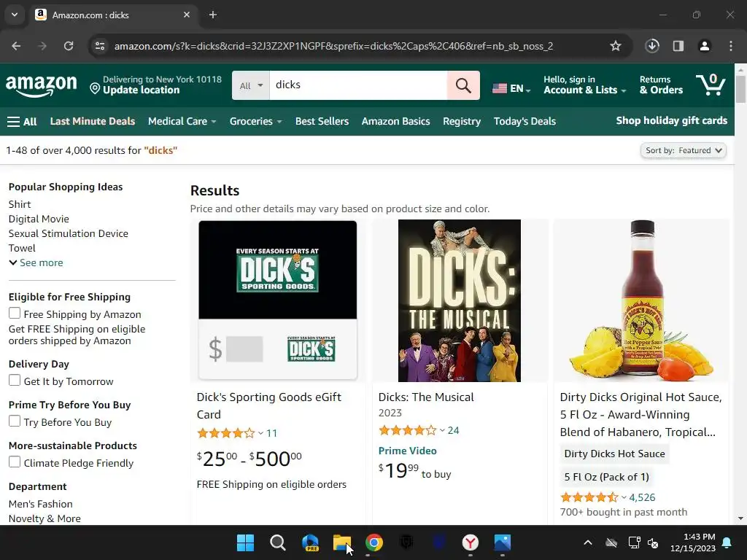Bookmark this page with the star
The width and height of the screenshot is (747, 560).
pos(616,46)
